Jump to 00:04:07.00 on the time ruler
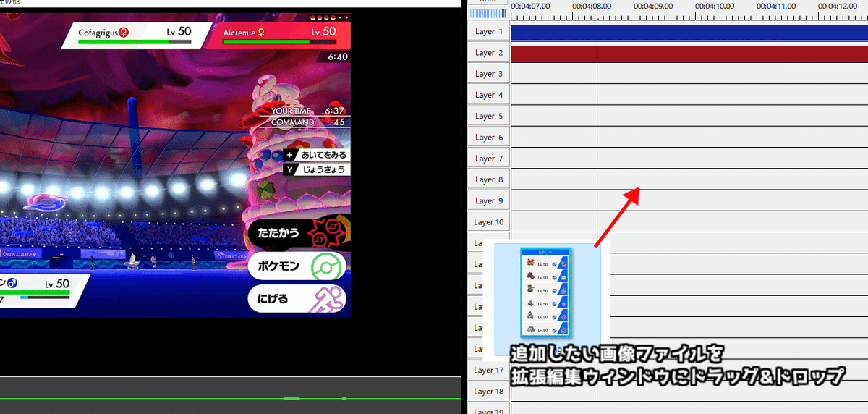Viewport: 868px width, 414px height. (x=529, y=6)
